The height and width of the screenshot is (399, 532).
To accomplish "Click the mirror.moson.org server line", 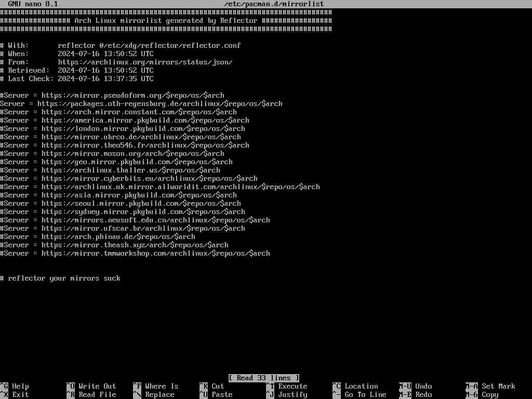I will 112,153.
